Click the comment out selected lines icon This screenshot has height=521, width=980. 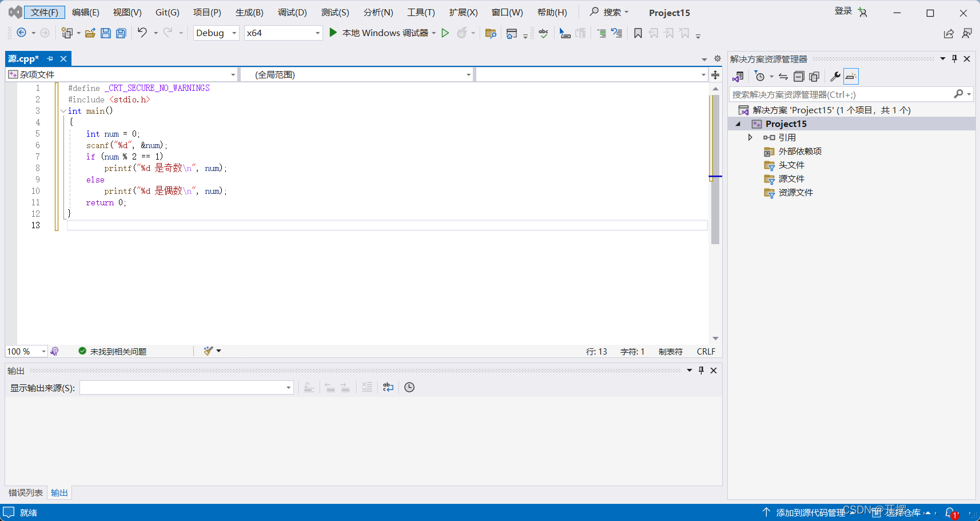pos(601,33)
